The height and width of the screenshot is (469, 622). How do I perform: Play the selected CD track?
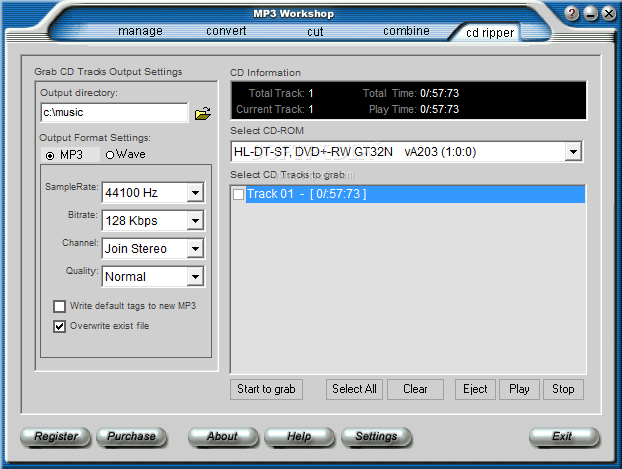(519, 389)
